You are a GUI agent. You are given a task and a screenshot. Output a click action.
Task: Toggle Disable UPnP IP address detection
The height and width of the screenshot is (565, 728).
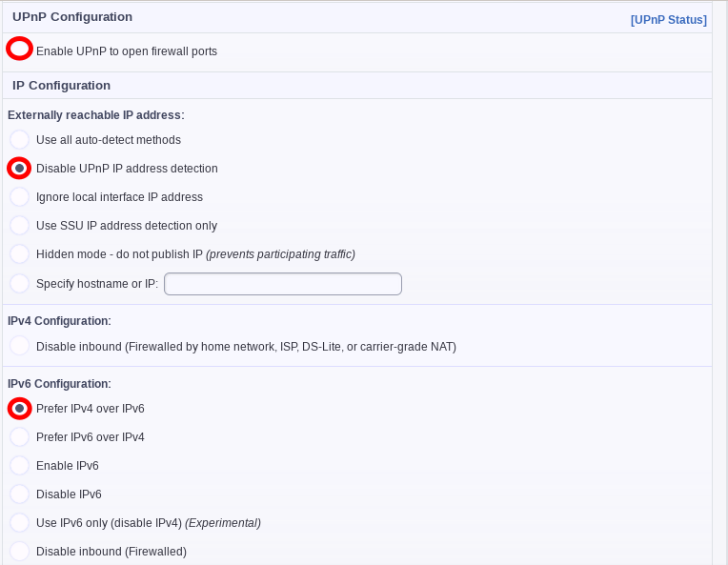point(19,169)
